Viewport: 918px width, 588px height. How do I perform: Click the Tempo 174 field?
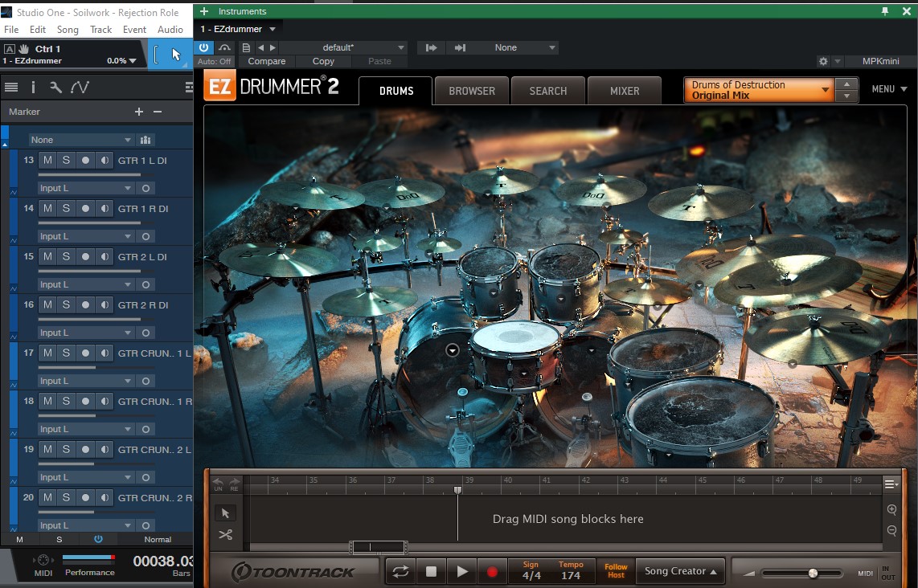(571, 571)
